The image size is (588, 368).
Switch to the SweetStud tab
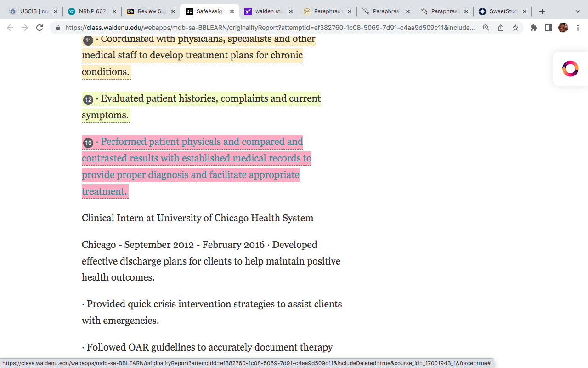point(503,11)
